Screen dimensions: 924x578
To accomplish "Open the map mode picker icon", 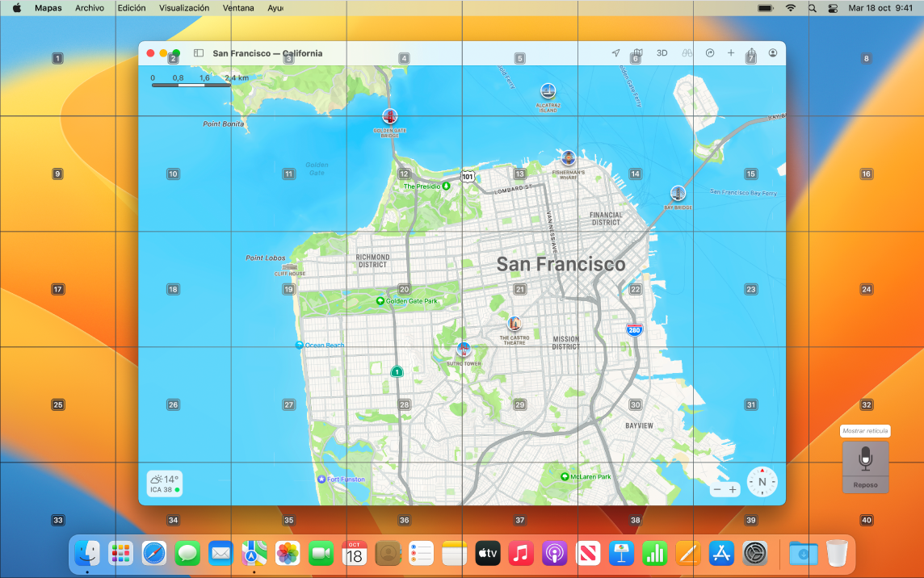I will 636,52.
